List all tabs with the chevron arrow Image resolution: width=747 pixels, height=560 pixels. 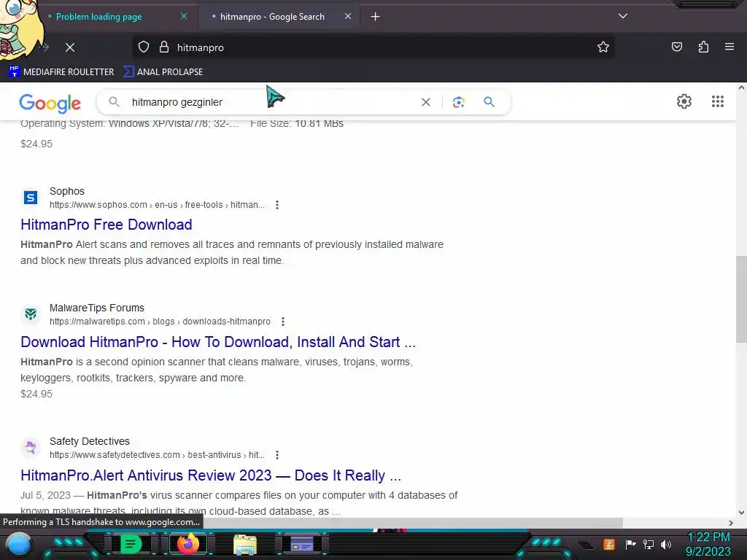click(623, 16)
